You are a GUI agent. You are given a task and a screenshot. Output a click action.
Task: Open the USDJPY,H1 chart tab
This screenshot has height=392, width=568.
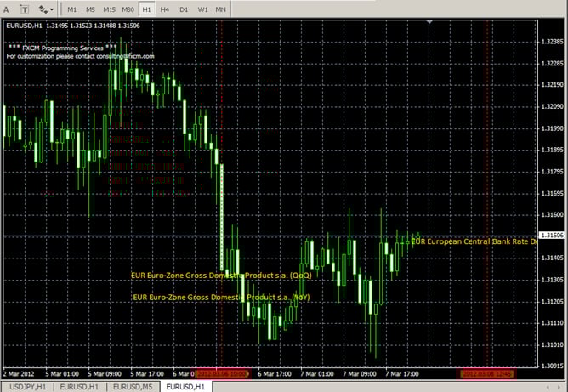pos(25,386)
